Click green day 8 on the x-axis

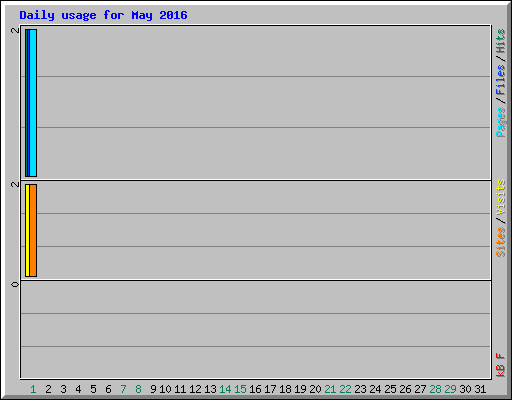(138, 389)
